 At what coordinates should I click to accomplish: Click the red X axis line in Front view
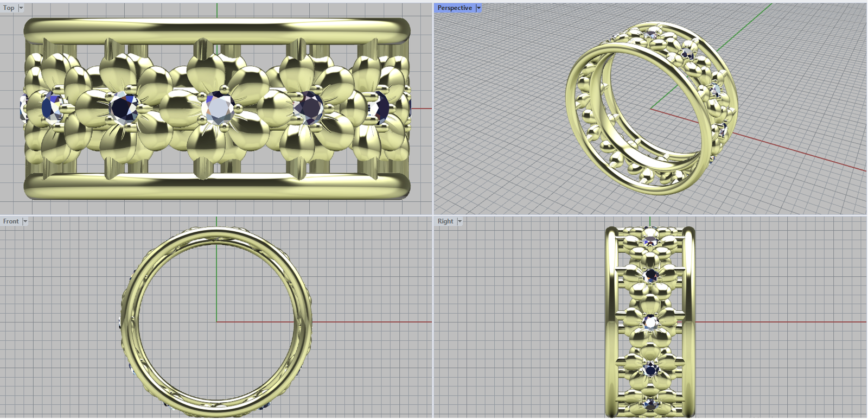point(369,322)
